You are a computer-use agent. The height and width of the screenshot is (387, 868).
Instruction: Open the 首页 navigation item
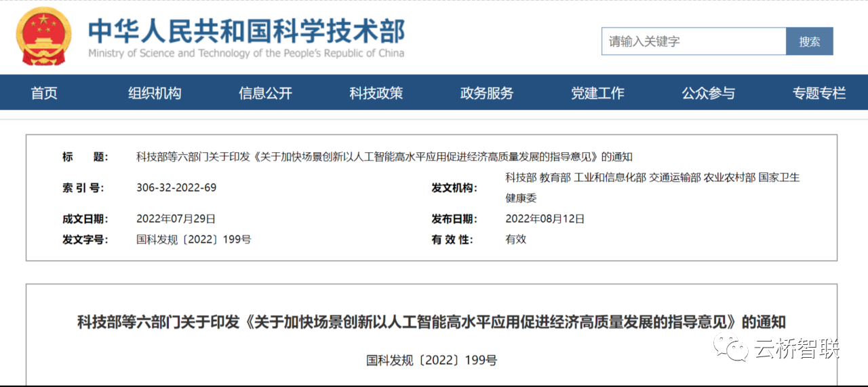pyautogui.click(x=44, y=93)
